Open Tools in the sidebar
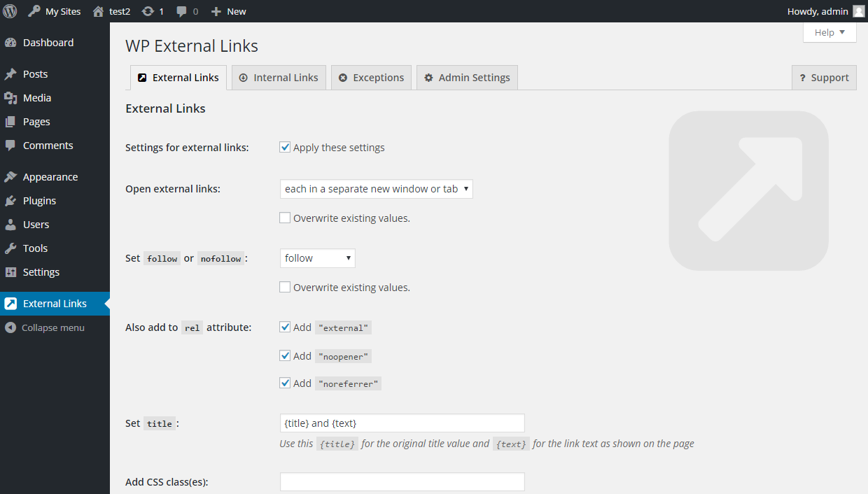Image resolution: width=868 pixels, height=494 pixels. click(x=35, y=248)
